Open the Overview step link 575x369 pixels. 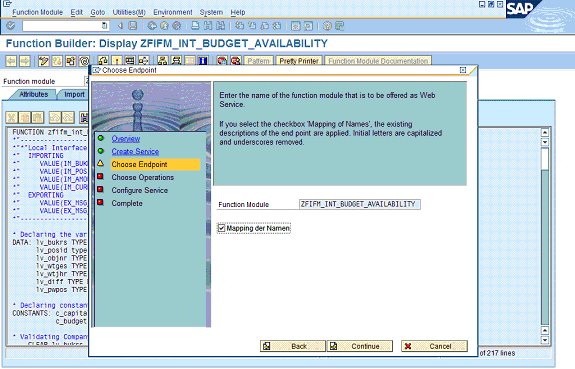coord(126,139)
